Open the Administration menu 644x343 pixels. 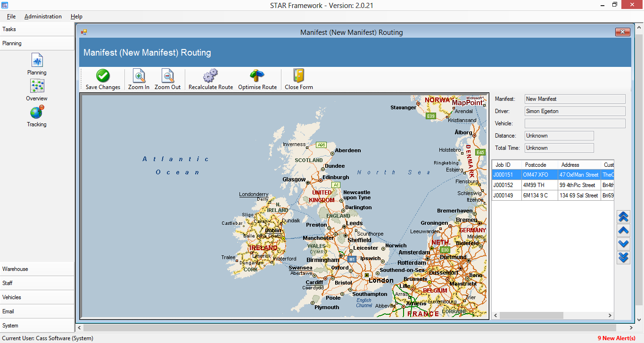[x=43, y=16]
